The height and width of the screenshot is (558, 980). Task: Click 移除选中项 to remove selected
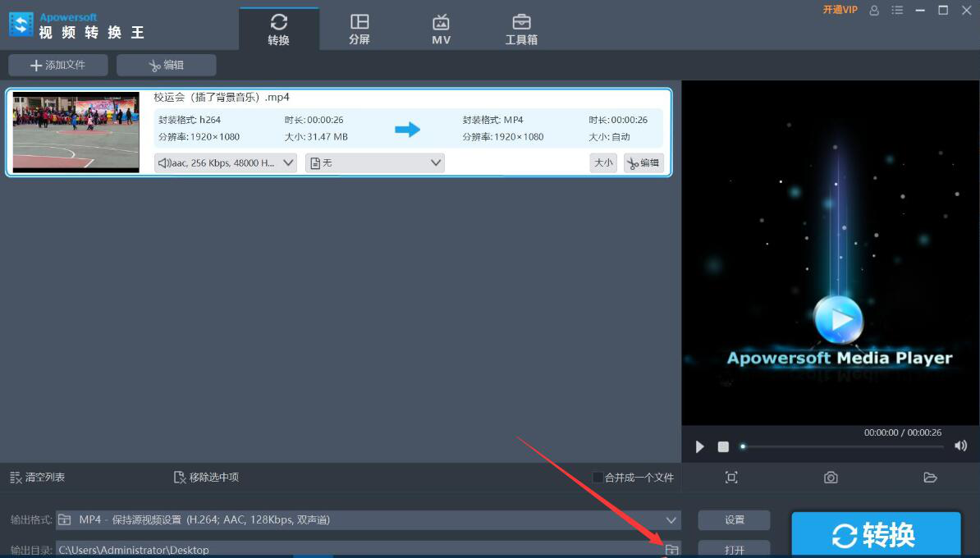click(206, 478)
